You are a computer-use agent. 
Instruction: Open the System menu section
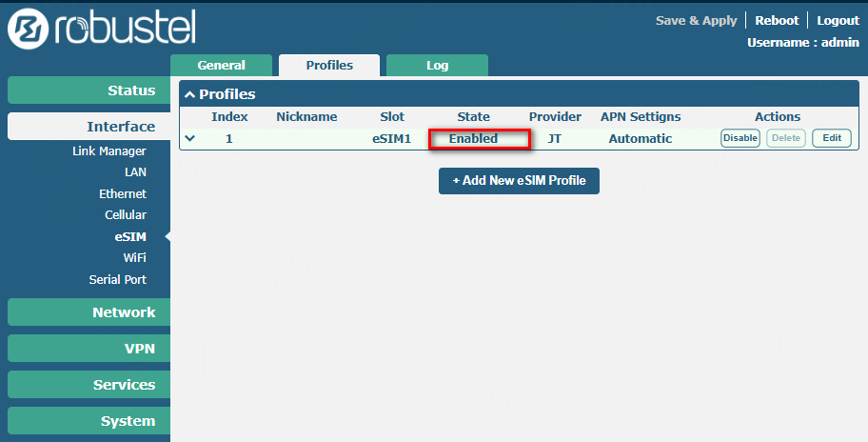point(82,421)
